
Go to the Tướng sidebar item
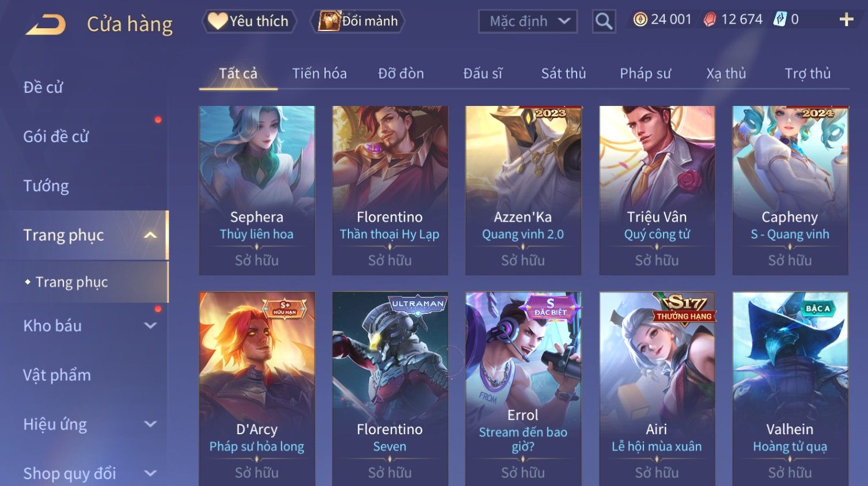coord(46,186)
